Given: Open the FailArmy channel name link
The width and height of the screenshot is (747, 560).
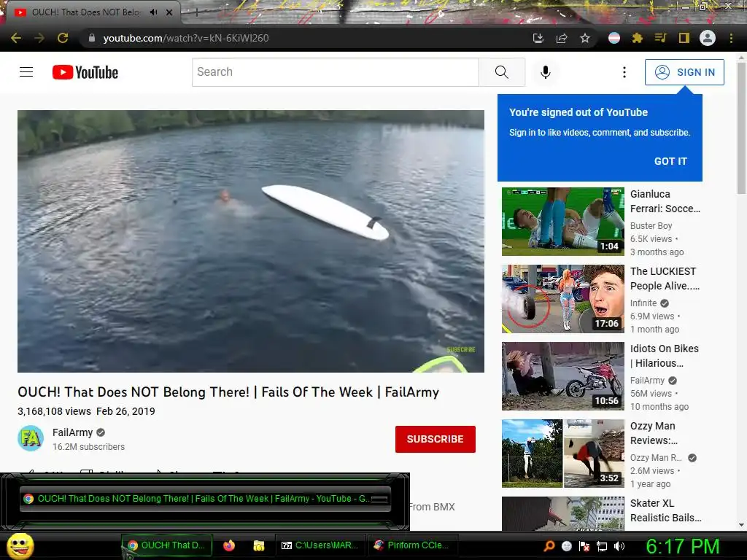Looking at the screenshot, I should (x=72, y=432).
